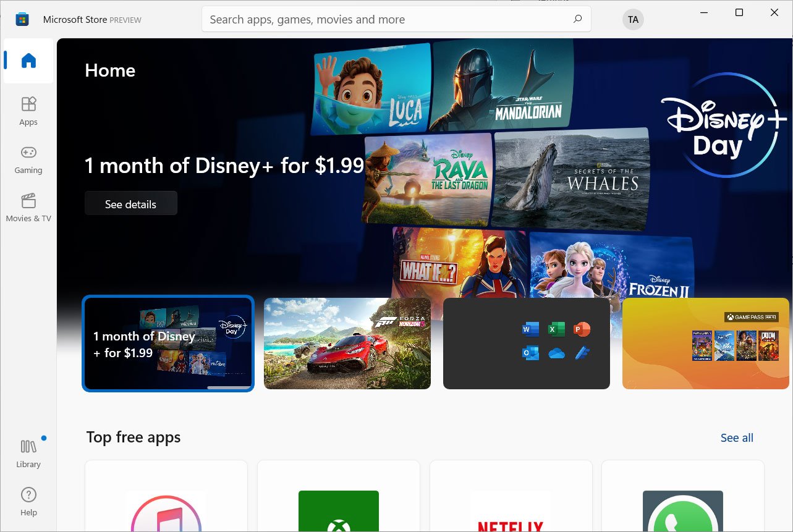Go to the Home section
The width and height of the screenshot is (793, 532).
pyautogui.click(x=28, y=61)
